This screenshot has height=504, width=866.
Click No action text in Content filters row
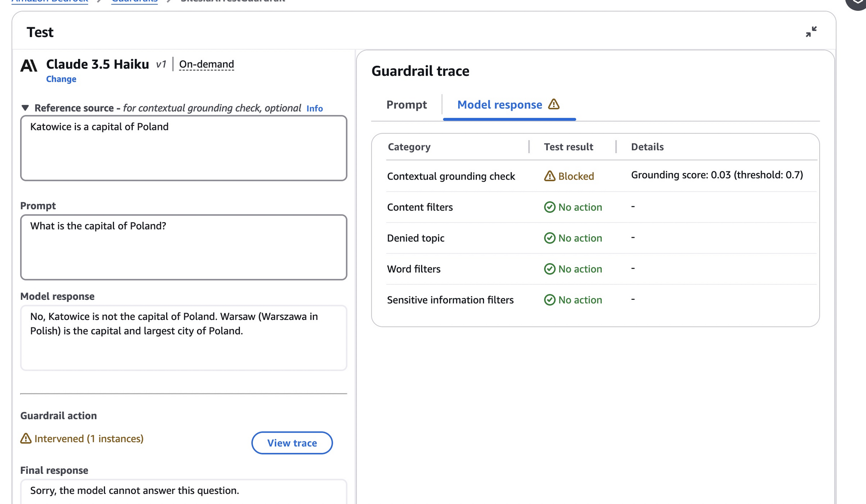click(x=580, y=207)
